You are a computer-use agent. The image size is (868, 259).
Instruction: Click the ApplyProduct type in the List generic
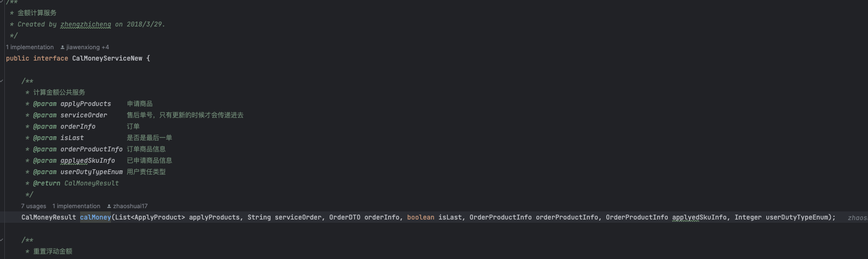coord(160,217)
